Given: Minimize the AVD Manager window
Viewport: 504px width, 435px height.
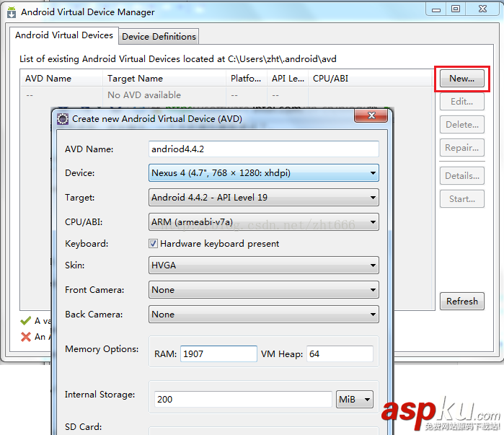Looking at the screenshot, I should point(436,9).
